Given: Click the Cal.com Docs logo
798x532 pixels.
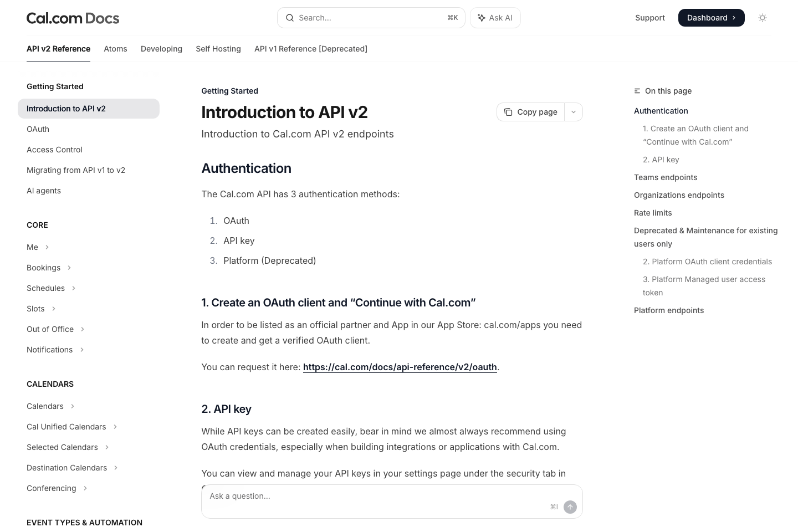Looking at the screenshot, I should (x=73, y=18).
